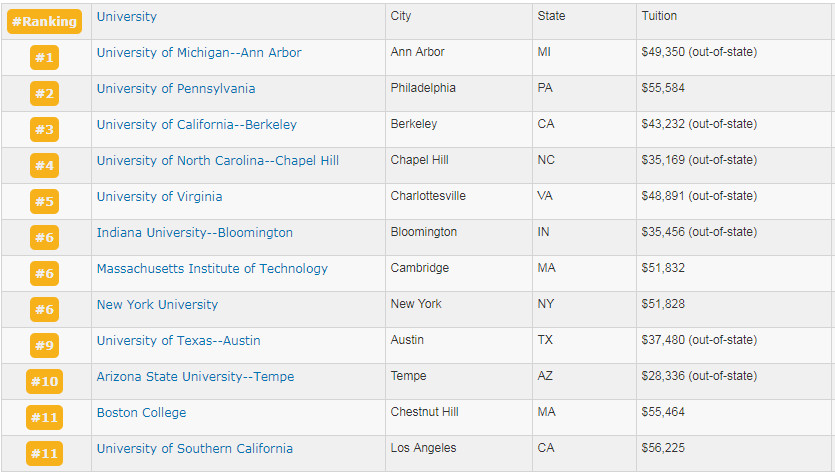Image resolution: width=835 pixels, height=475 pixels.
Task: Click the #10 ranking badge
Action: [x=45, y=382]
